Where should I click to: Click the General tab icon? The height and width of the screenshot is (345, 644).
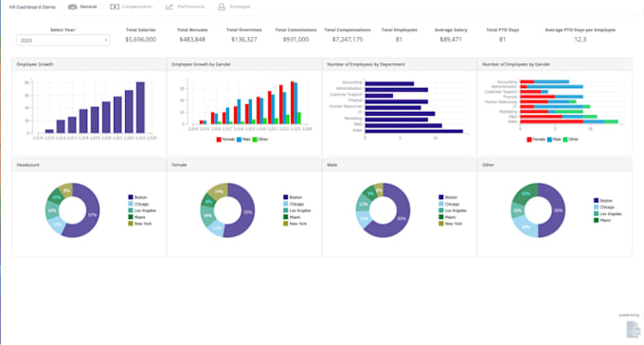(x=72, y=7)
